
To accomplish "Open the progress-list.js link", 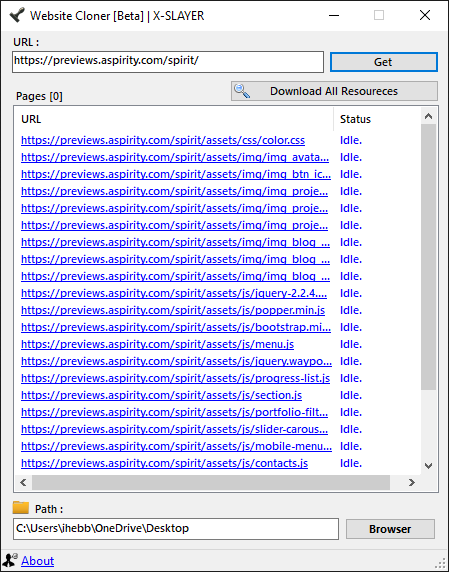I will point(175,378).
